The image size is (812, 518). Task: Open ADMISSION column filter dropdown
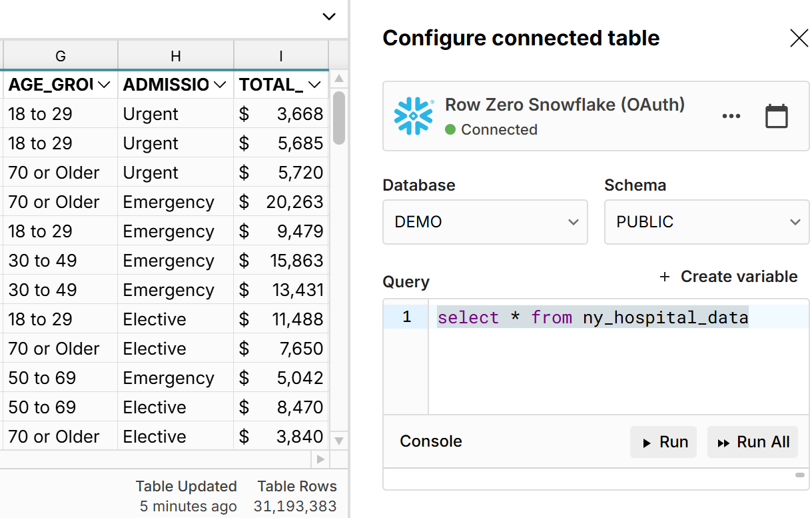pos(220,85)
